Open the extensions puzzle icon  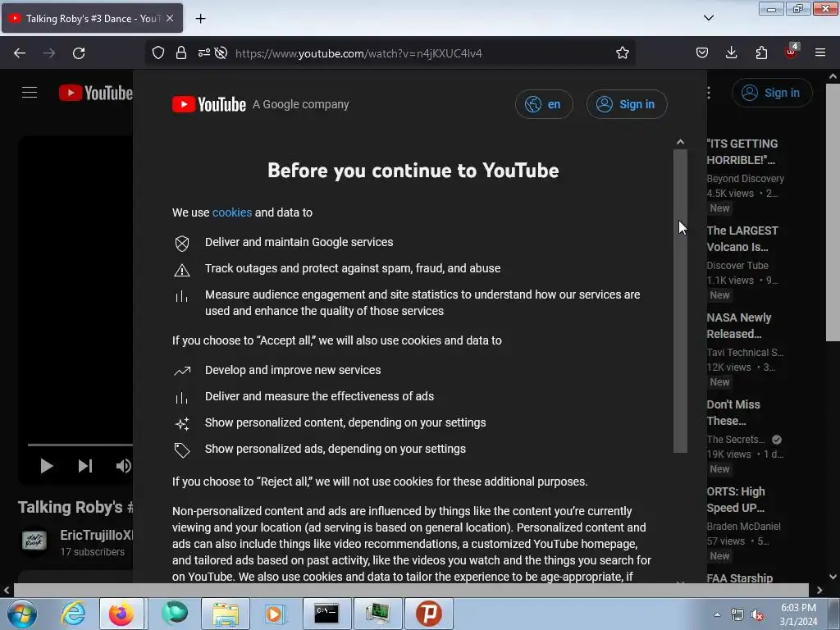761,53
